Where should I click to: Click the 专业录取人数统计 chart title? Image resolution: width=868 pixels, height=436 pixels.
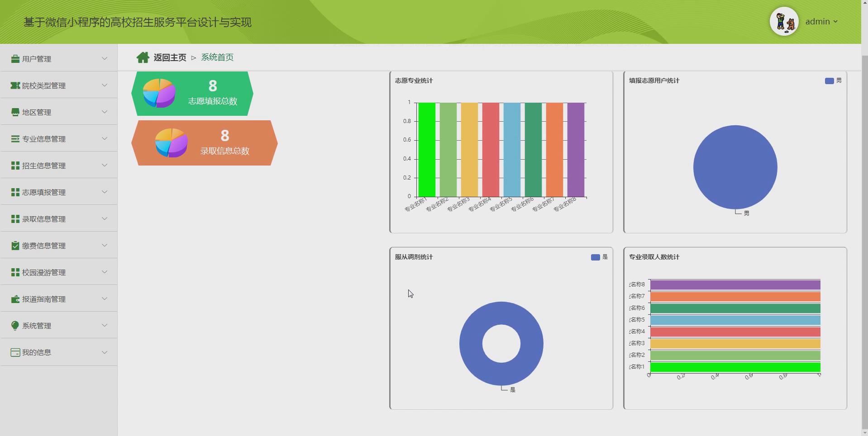pos(654,257)
